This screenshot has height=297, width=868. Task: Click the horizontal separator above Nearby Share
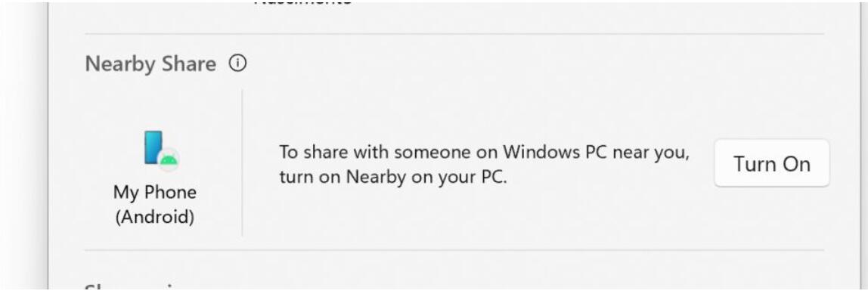click(454, 34)
